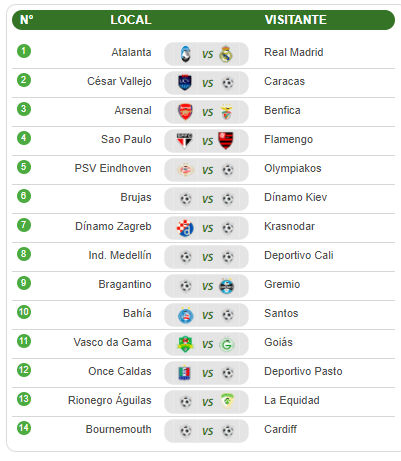The image size is (401, 461).
Task: Open the César Vallejo team name
Action: click(119, 81)
